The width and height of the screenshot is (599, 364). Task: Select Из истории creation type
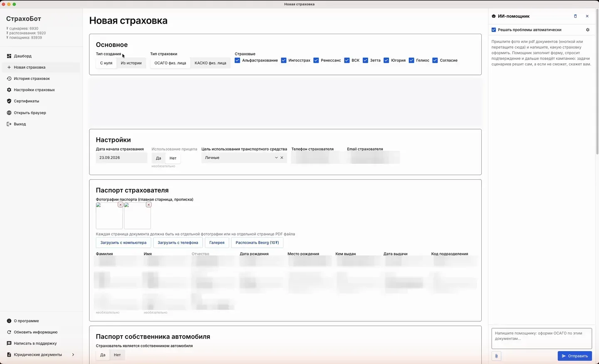(x=131, y=63)
